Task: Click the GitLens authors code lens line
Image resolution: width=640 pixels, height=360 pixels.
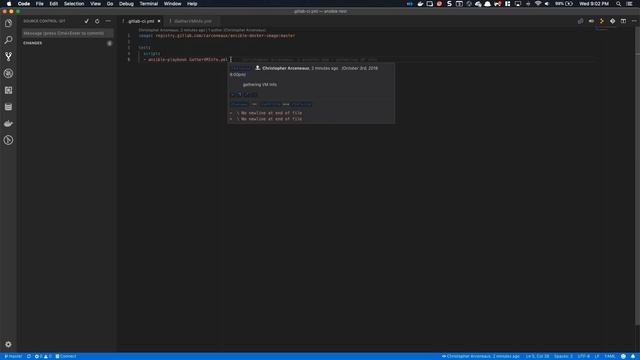Action: (x=202, y=30)
